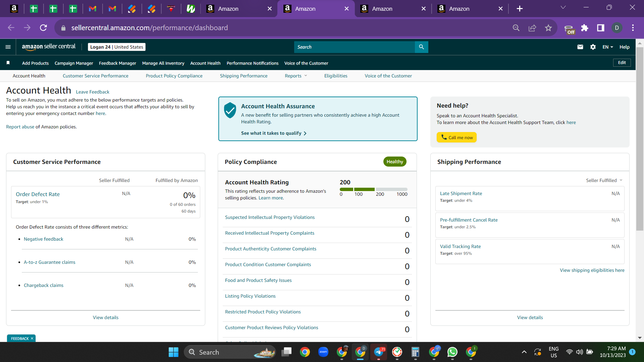Open the messages envelope icon
This screenshot has height=362, width=644.
(x=580, y=47)
